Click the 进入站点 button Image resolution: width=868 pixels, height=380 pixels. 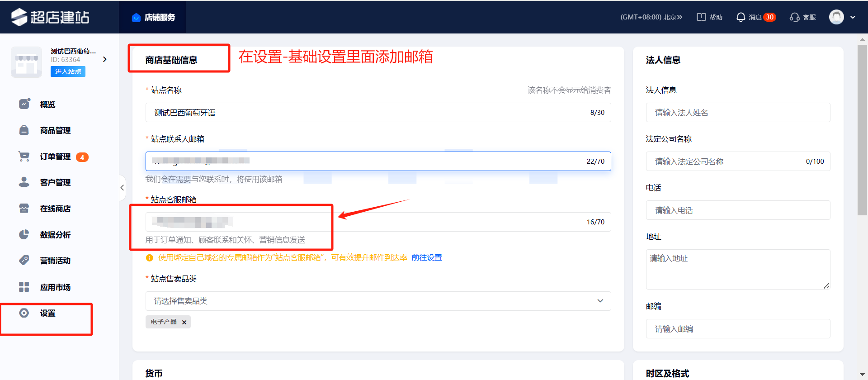click(x=68, y=71)
